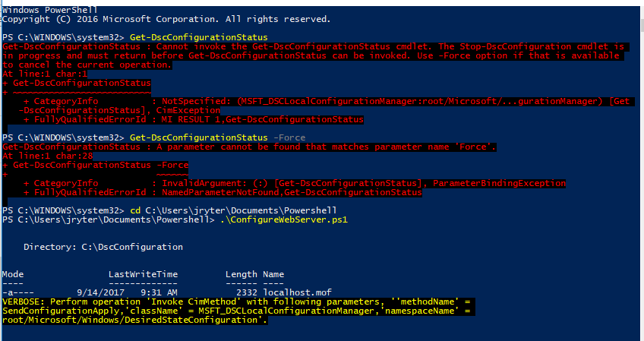
Task: Click the Name column header
Action: click(x=273, y=273)
